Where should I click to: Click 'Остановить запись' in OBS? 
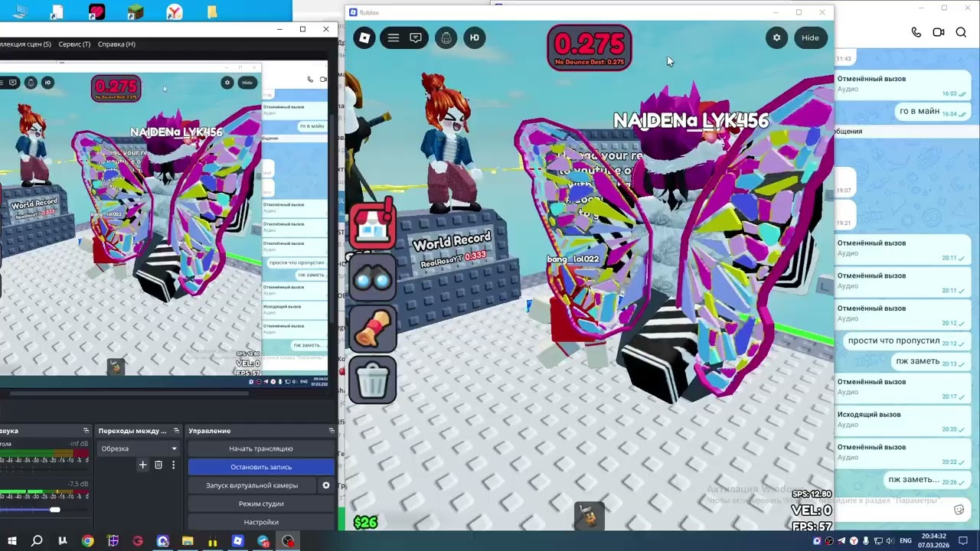click(x=261, y=467)
